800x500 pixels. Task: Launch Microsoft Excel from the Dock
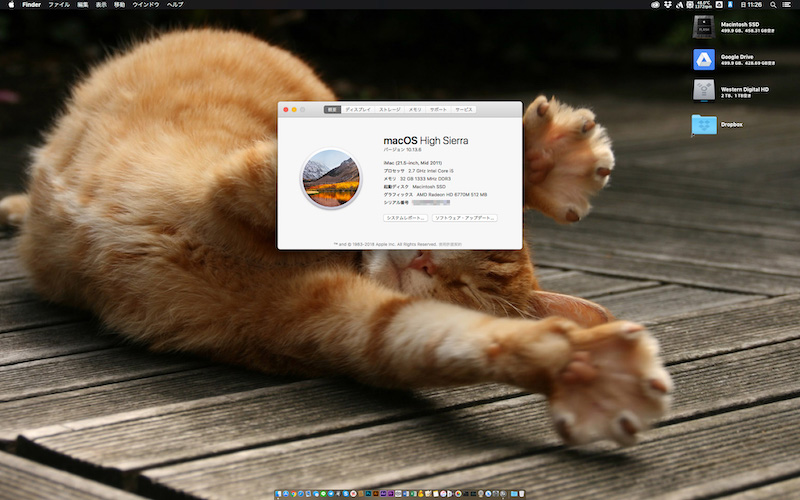[x=413, y=494]
